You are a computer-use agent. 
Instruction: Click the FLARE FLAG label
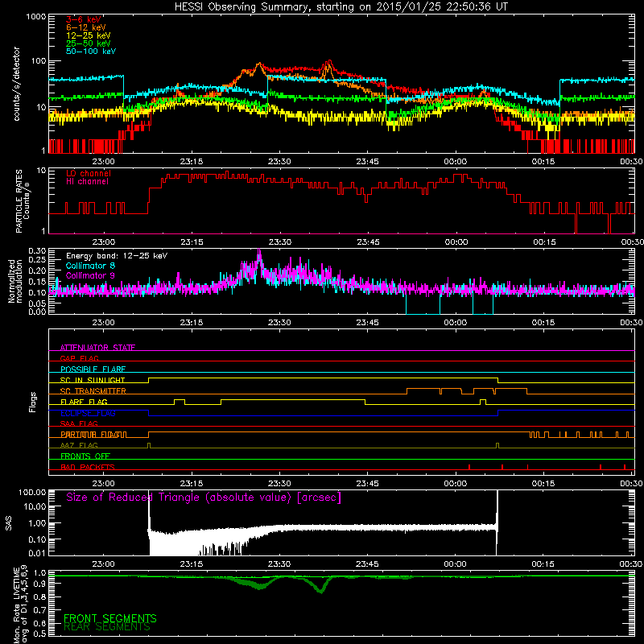coord(84,402)
